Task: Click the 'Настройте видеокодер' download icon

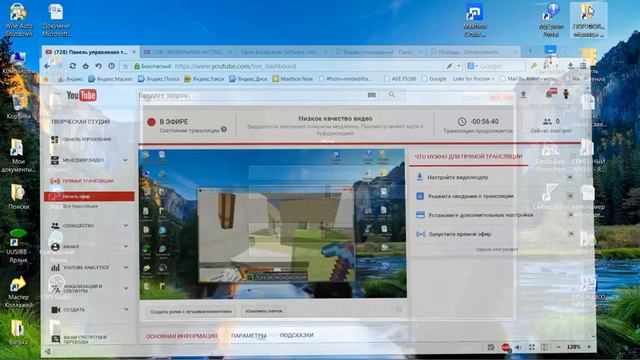Action: (x=420, y=177)
